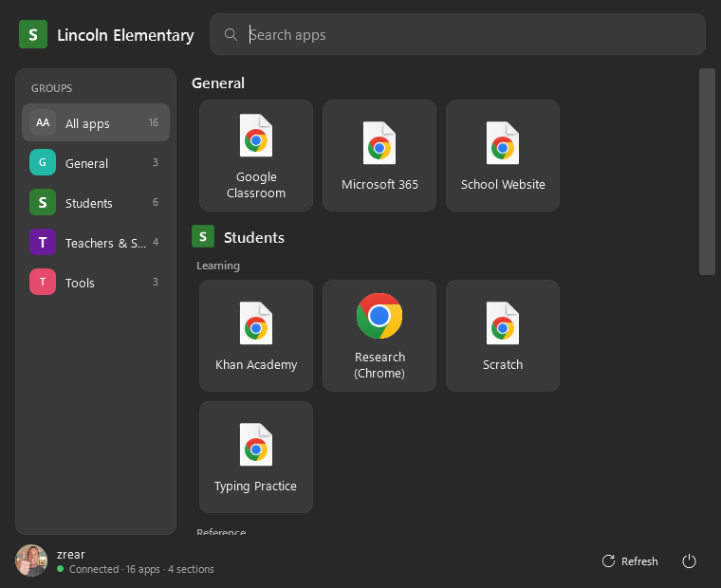Image resolution: width=721 pixels, height=588 pixels.
Task: Click the Learning subsection label
Action: click(x=218, y=266)
